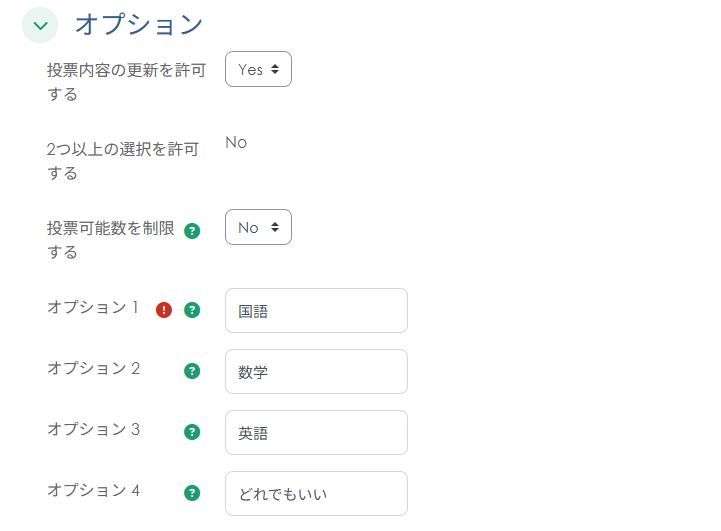Click the オプション 1 field containing 国語

point(316,310)
